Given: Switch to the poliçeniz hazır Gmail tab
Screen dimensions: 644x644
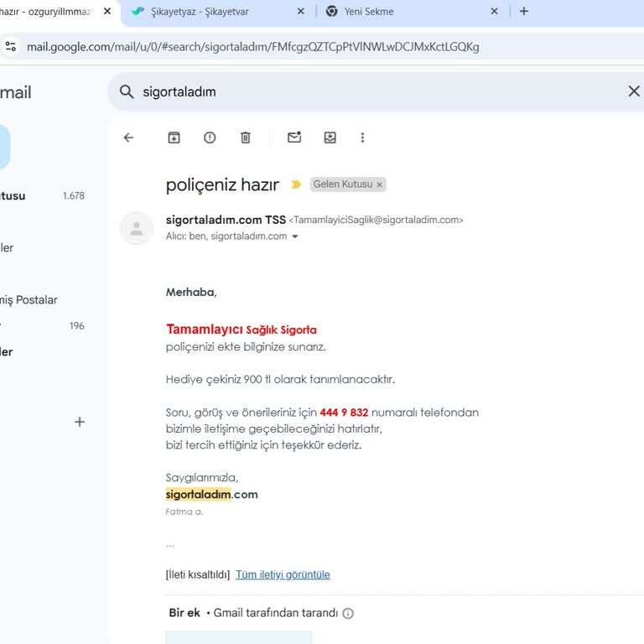Looking at the screenshot, I should tap(45, 12).
